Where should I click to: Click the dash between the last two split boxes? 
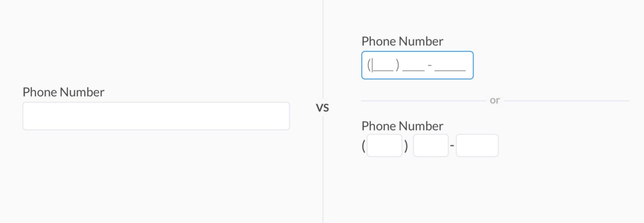[x=452, y=147]
